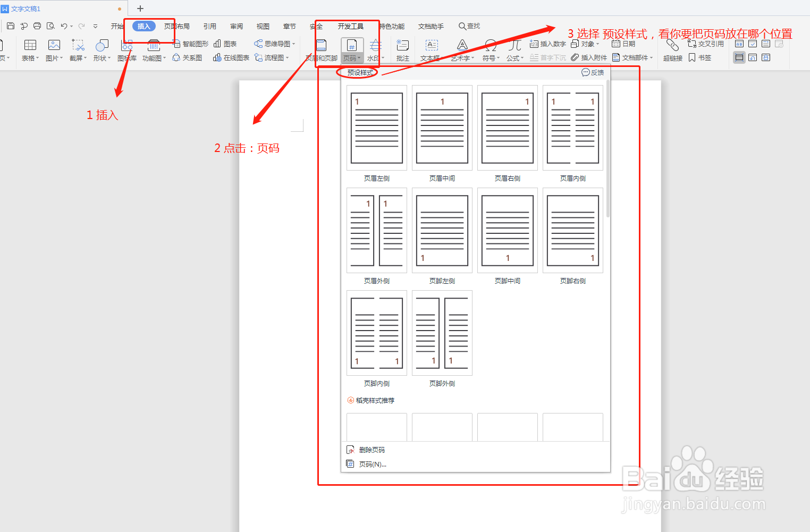Click the Redo arrow icon
Image resolution: width=810 pixels, height=532 pixels.
81,26
